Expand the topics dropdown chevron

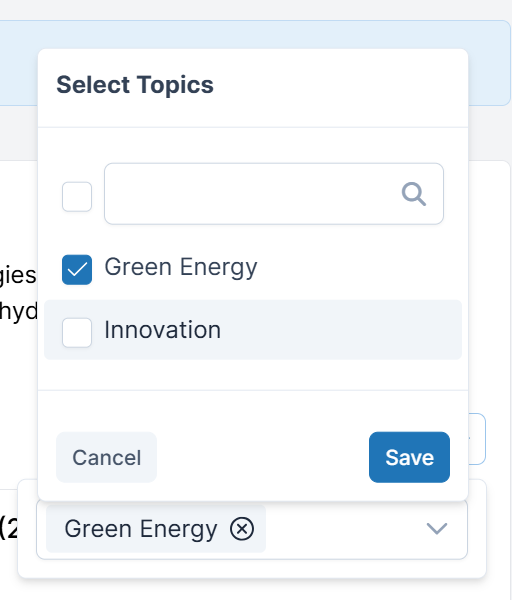click(437, 528)
